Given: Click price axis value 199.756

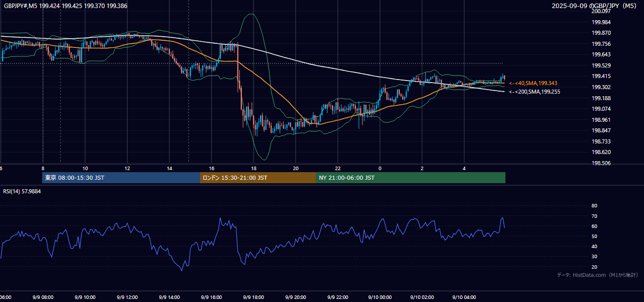Looking at the screenshot, I should (601, 44).
